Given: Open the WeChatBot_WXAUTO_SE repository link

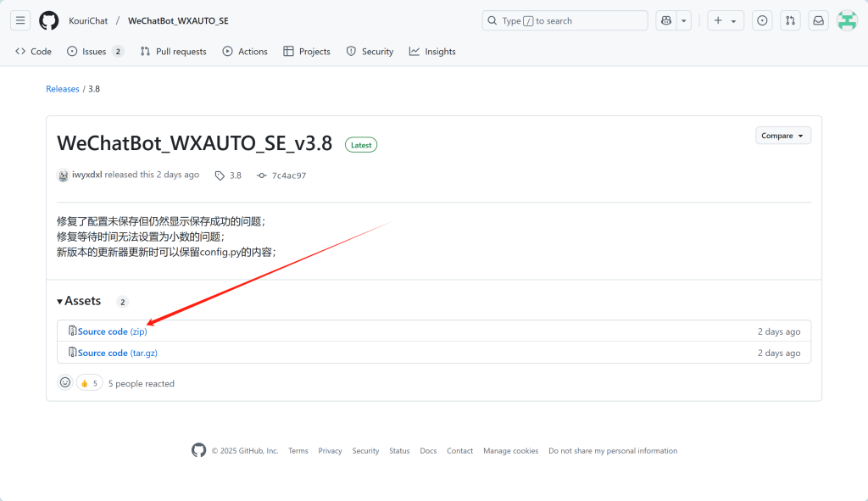Looking at the screenshot, I should (x=178, y=20).
